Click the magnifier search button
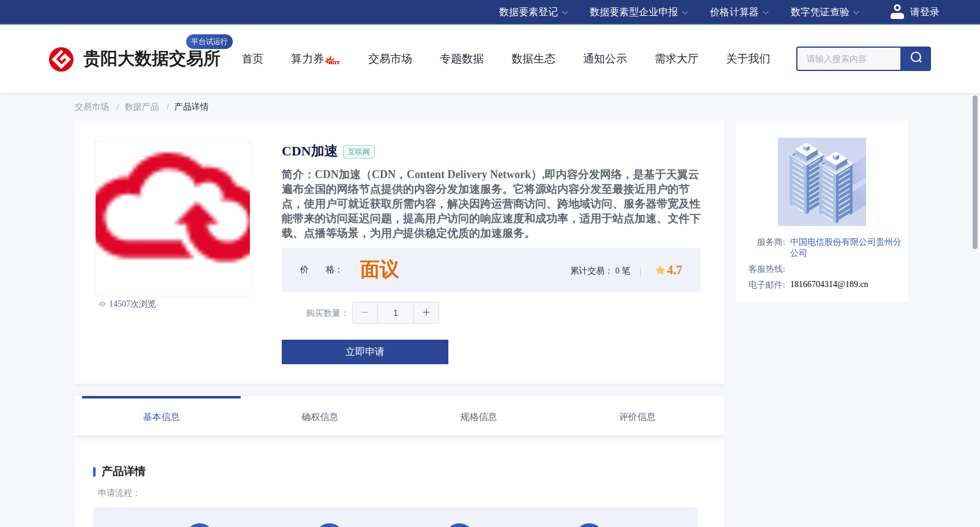This screenshot has width=980, height=527. point(916,59)
